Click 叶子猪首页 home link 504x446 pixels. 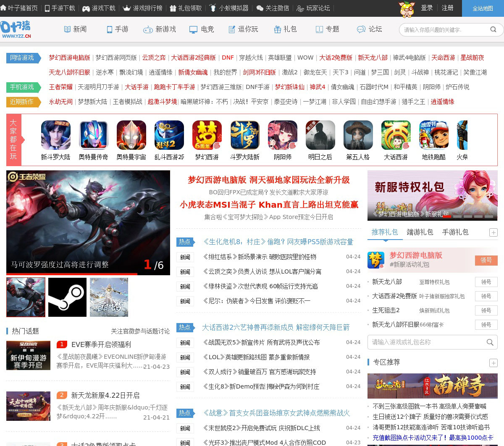click(19, 8)
